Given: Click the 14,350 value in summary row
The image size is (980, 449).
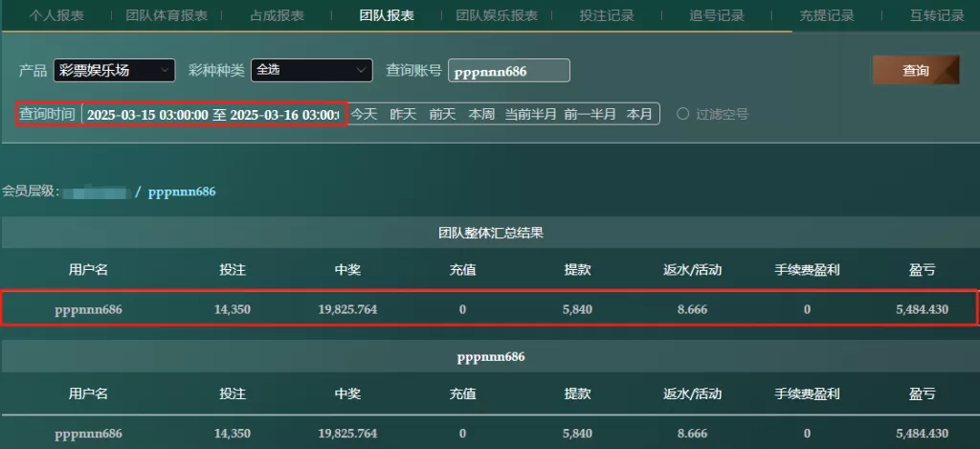Looking at the screenshot, I should 233,309.
